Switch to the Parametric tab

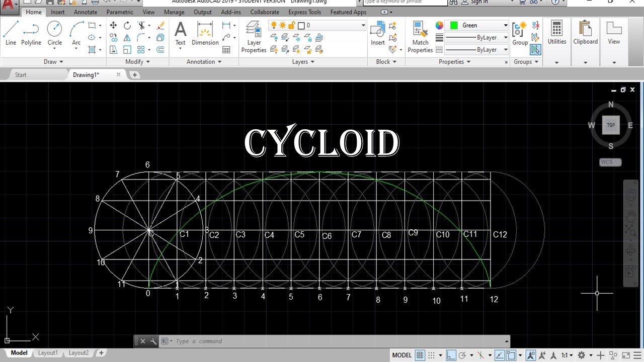[x=120, y=12]
